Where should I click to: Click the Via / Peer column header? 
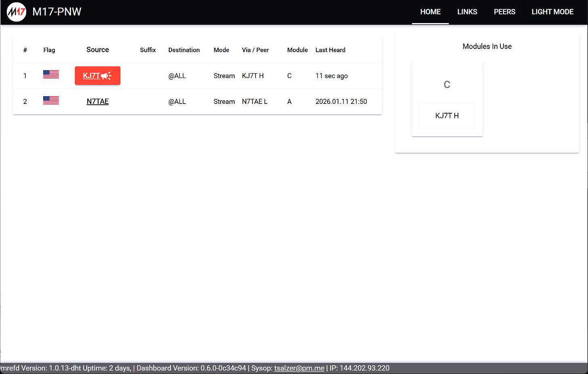pos(255,50)
